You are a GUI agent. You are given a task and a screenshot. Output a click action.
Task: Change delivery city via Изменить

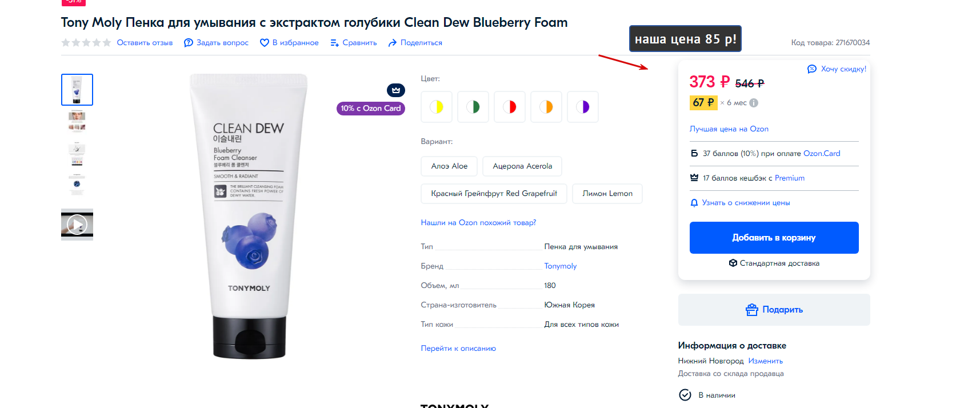click(x=766, y=361)
